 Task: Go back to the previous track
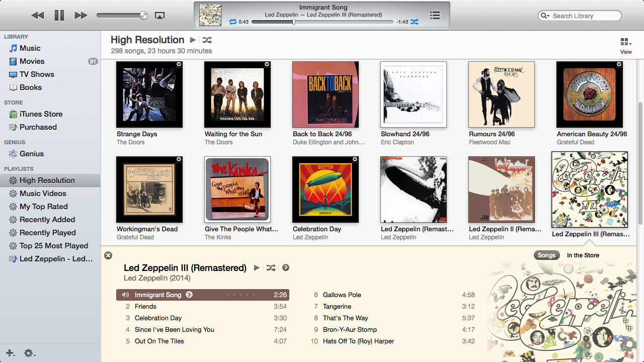pyautogui.click(x=38, y=16)
